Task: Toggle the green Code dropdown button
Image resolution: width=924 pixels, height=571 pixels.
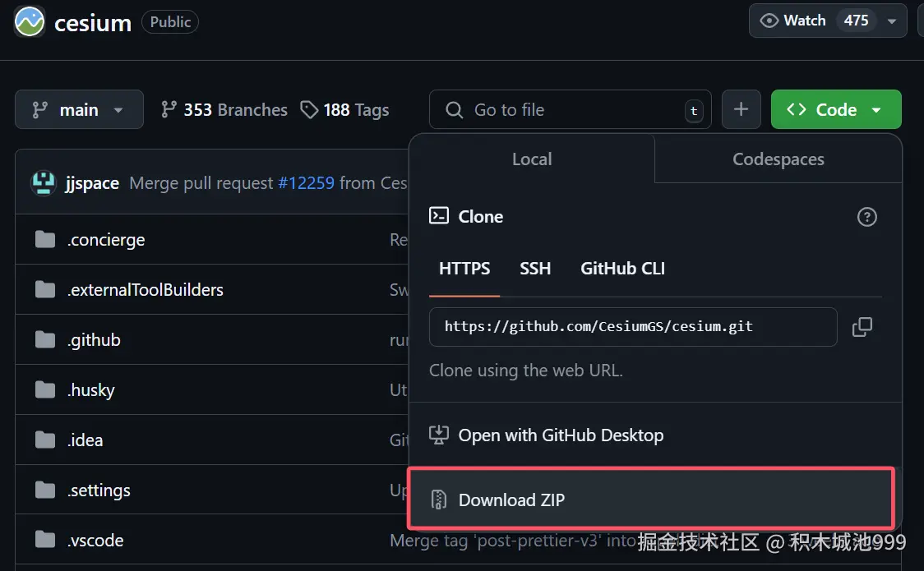Action: 835,109
